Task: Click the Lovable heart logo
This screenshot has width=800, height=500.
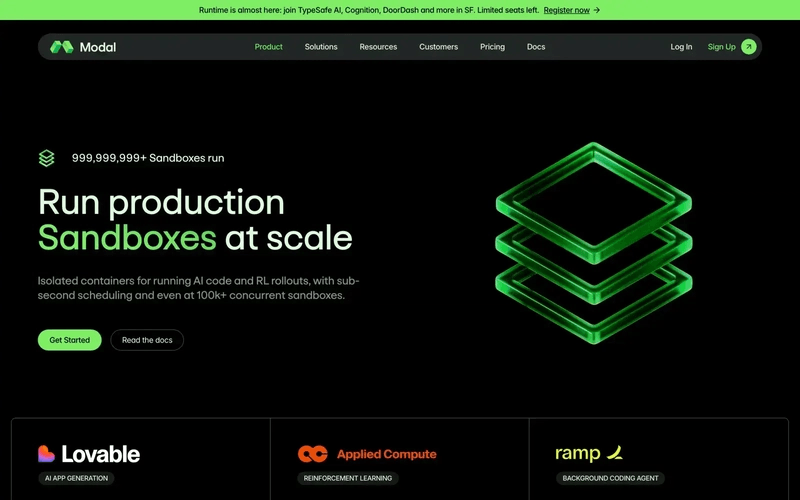Action: point(46,454)
